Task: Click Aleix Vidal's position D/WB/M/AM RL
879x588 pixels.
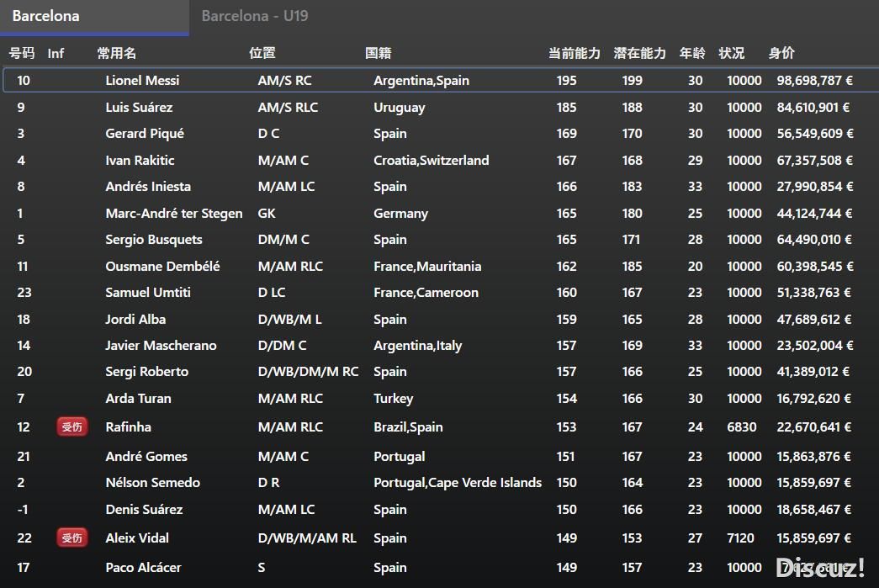Action: (307, 538)
